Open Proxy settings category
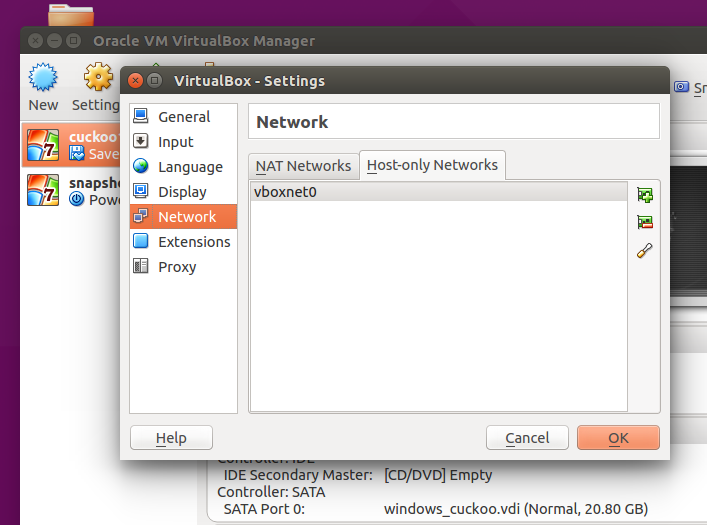The image size is (707, 525). 184,267
